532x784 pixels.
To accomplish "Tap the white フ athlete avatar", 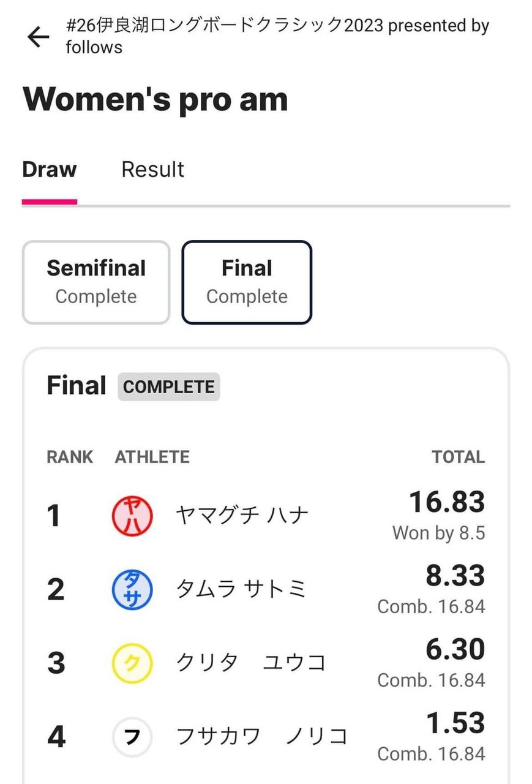I will tap(132, 736).
